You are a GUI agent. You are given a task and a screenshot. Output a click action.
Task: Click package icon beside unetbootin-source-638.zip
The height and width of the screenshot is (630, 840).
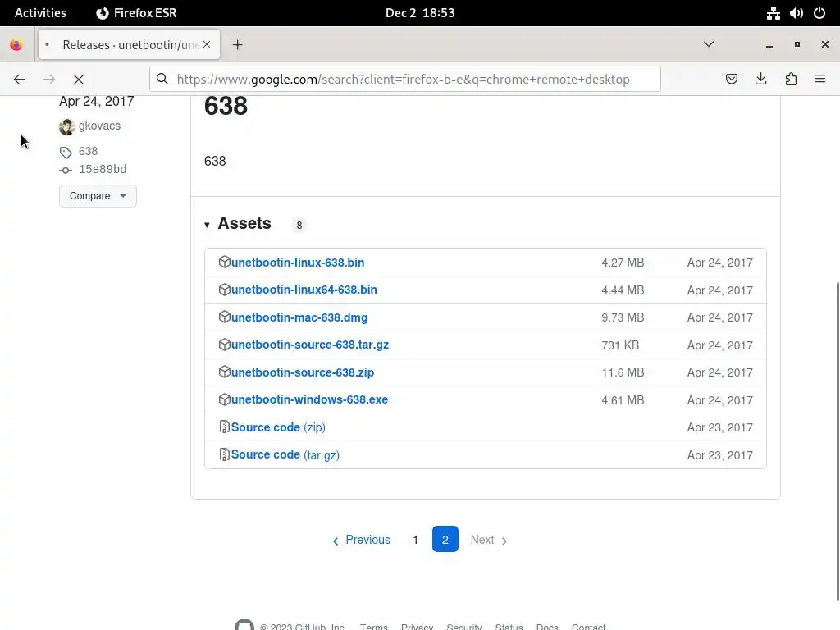click(225, 372)
